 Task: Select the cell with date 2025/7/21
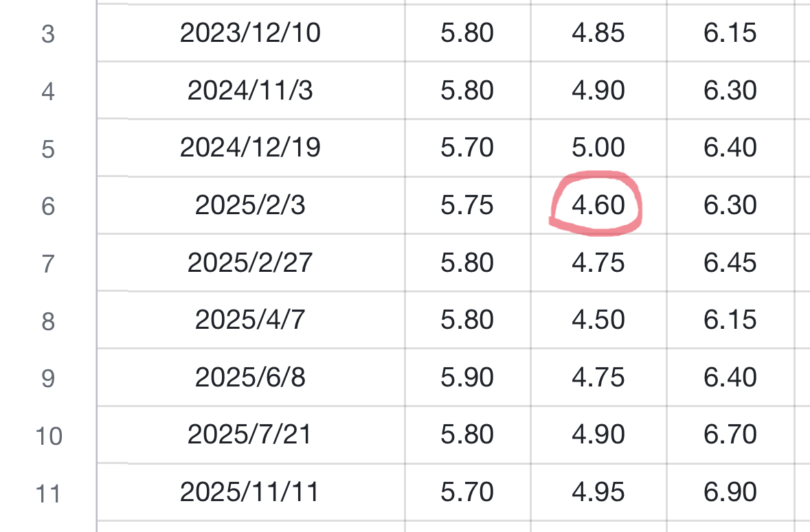tap(250, 435)
